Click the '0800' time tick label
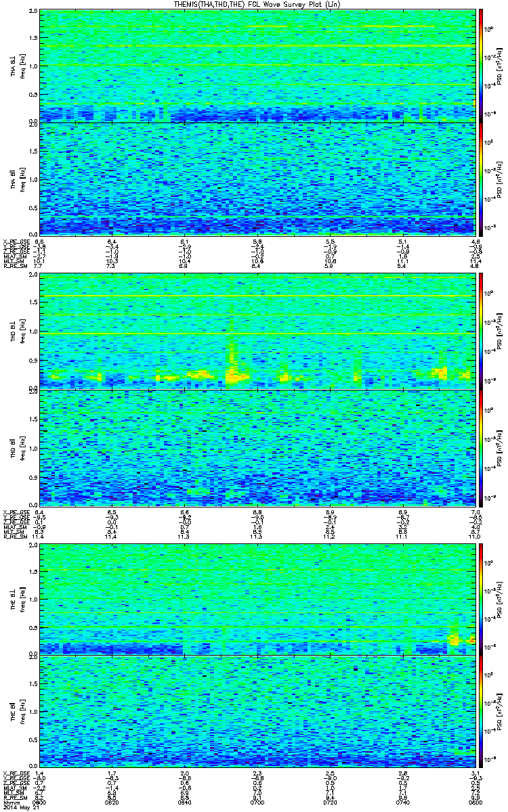The width and height of the screenshot is (508, 812). [475, 803]
